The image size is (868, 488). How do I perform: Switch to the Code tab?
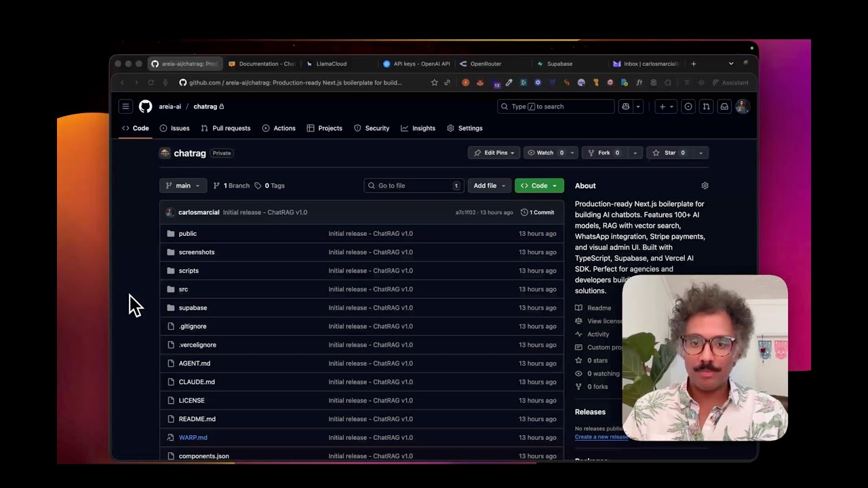[136, 128]
